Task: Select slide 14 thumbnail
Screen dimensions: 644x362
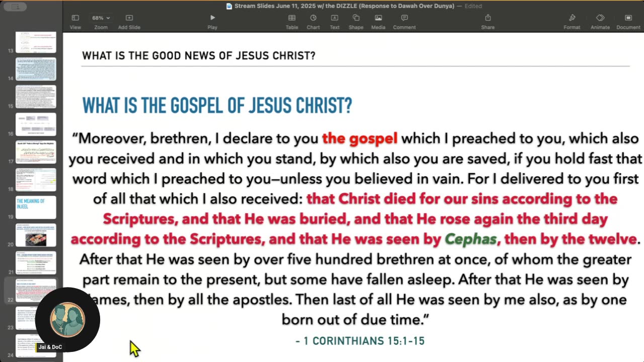Action: pyautogui.click(x=36, y=69)
